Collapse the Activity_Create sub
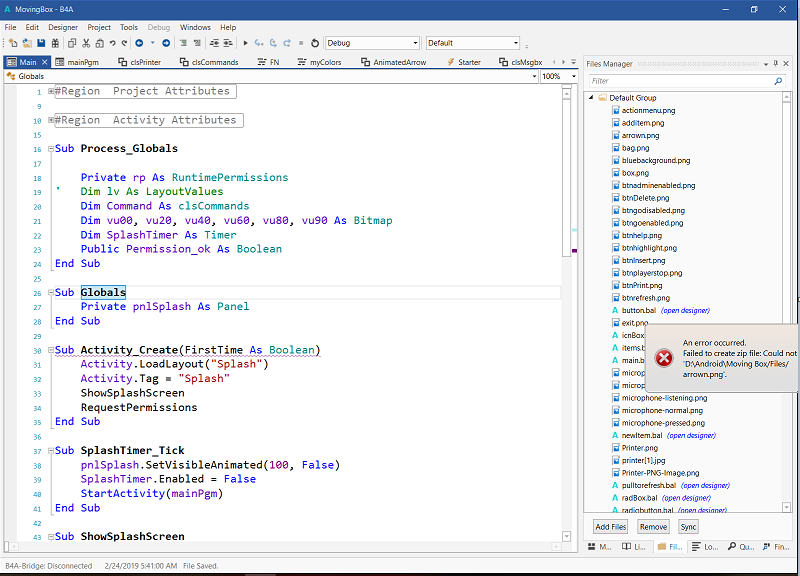The width and height of the screenshot is (800, 576). click(x=51, y=350)
